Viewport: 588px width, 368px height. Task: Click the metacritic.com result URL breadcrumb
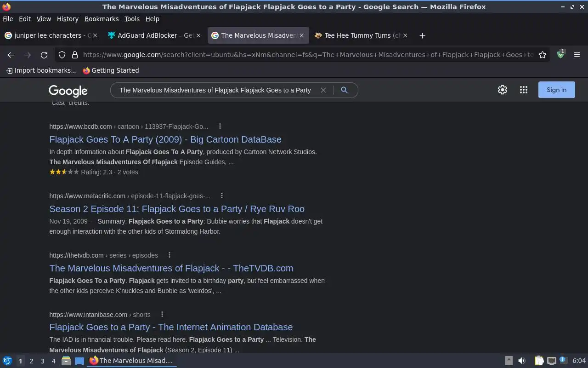[x=130, y=196]
